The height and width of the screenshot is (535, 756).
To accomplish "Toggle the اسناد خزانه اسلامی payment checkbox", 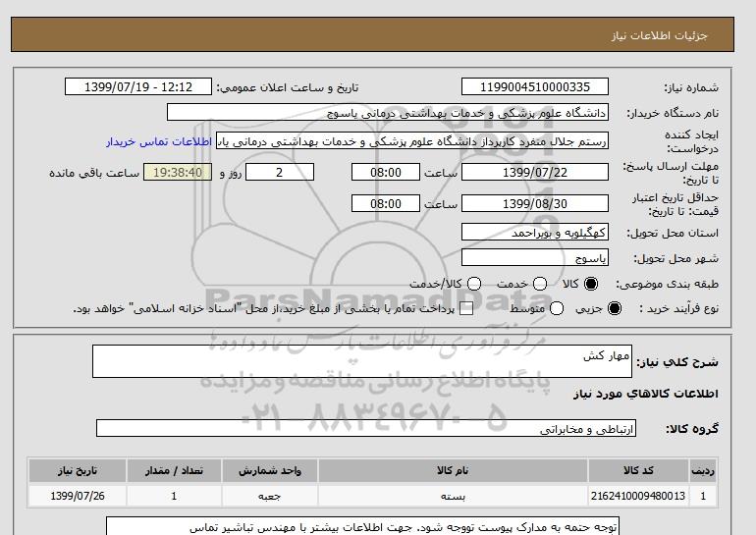I will pyautogui.click(x=466, y=309).
